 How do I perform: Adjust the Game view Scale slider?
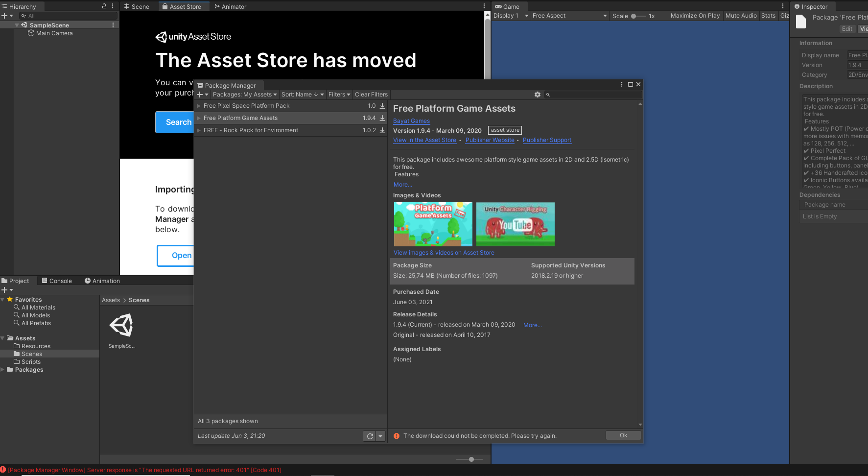click(638, 16)
